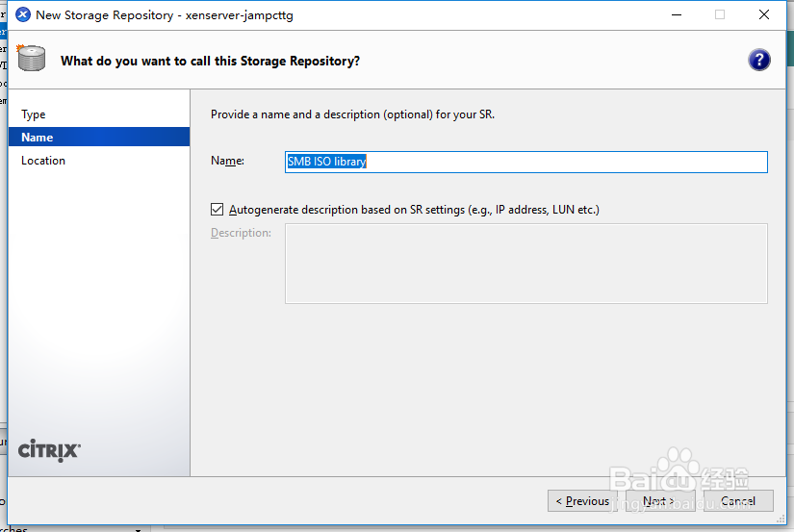Go to the Type step

(x=34, y=114)
